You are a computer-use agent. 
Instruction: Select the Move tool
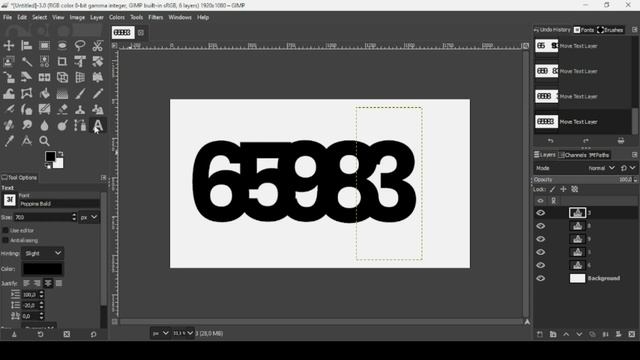pos(9,45)
